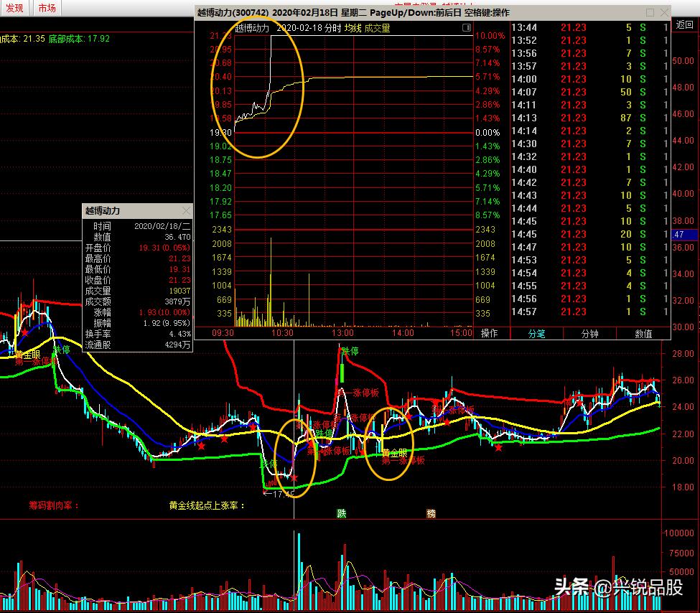Image resolution: width=700 pixels, height=613 pixels.
Task: Click small toggle icon in intraday chart header
Action: [x=466, y=28]
